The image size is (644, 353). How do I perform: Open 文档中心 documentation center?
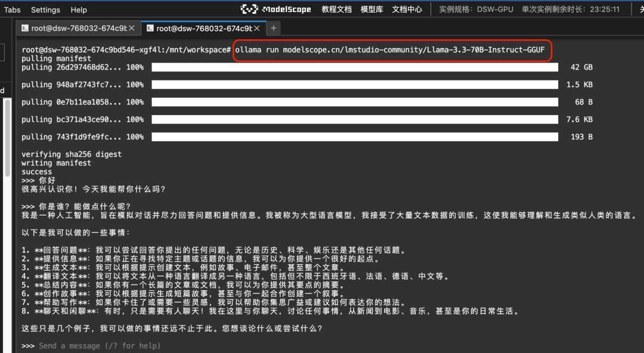tap(407, 10)
